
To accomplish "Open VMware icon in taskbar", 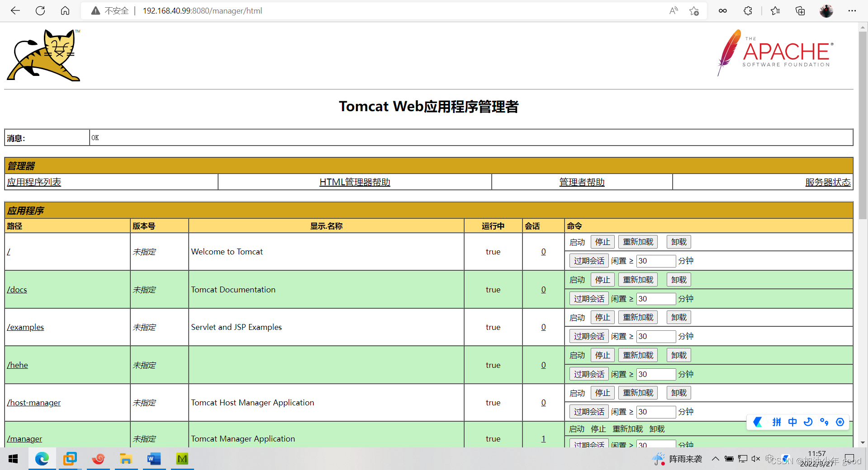I will pos(70,459).
